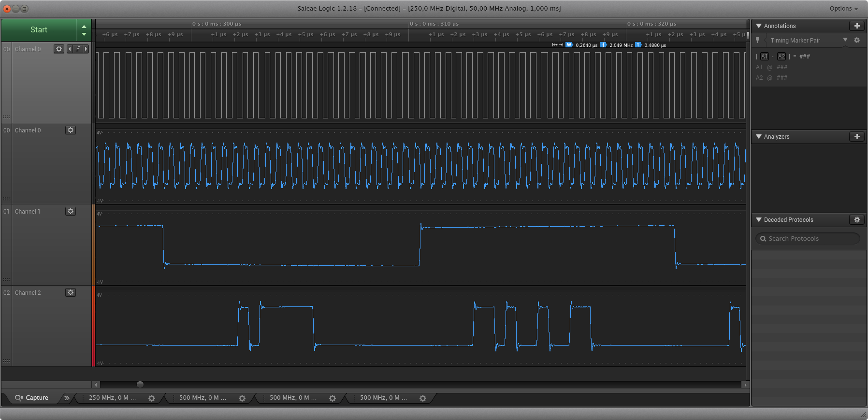Open the Options menu
Screen dimensions: 868x420
(x=844, y=9)
